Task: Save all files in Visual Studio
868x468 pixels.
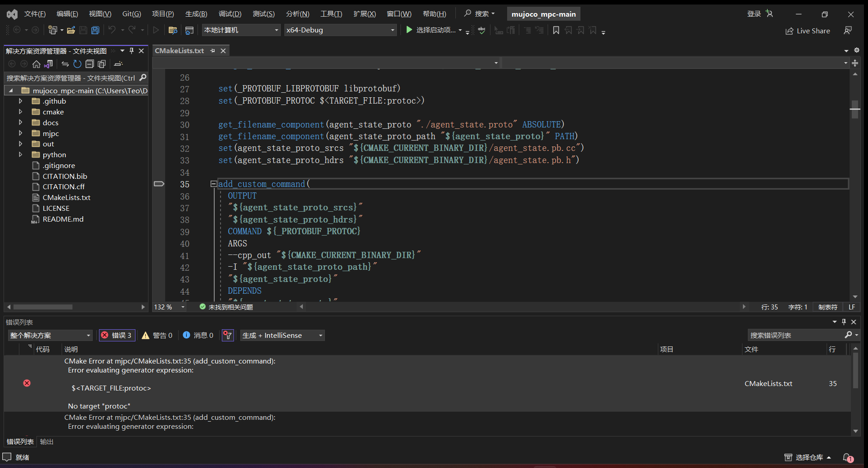Action: 95,30
